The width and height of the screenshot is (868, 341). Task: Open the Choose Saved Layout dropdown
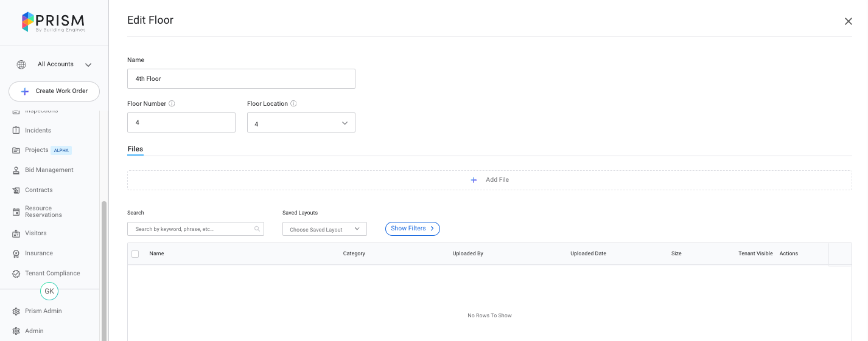tap(324, 229)
